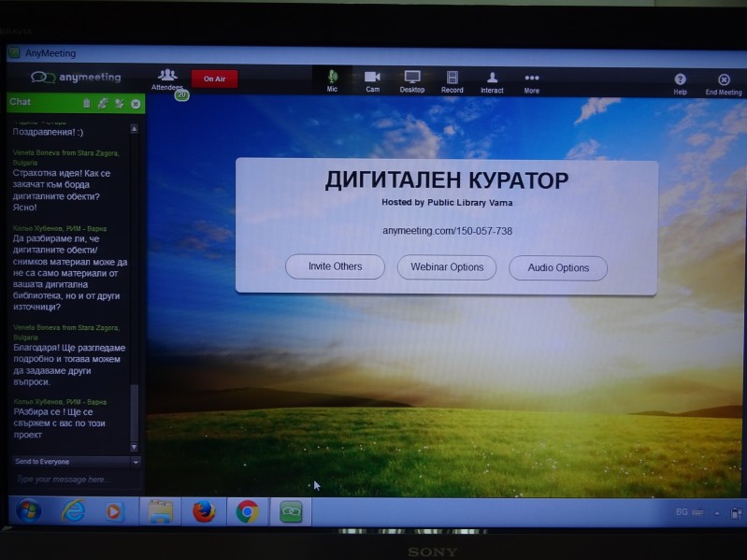Mute the microphone with the Mic icon
The image size is (747, 560).
click(332, 79)
